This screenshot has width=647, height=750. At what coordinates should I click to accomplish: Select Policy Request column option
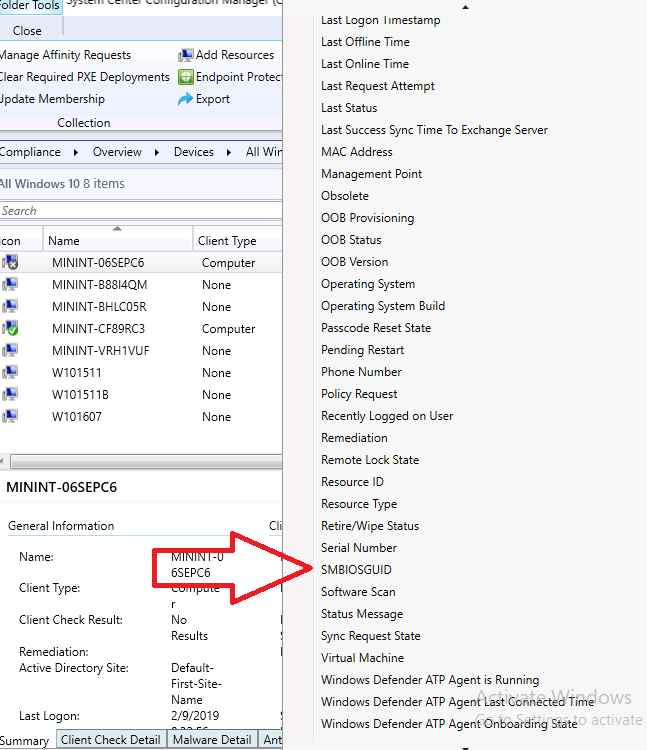359,394
